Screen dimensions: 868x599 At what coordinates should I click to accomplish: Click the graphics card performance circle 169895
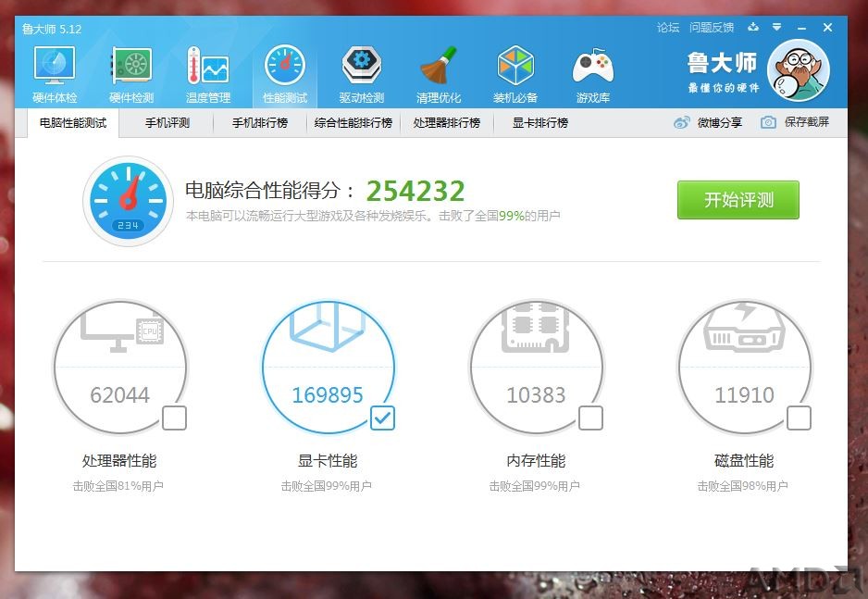point(329,367)
